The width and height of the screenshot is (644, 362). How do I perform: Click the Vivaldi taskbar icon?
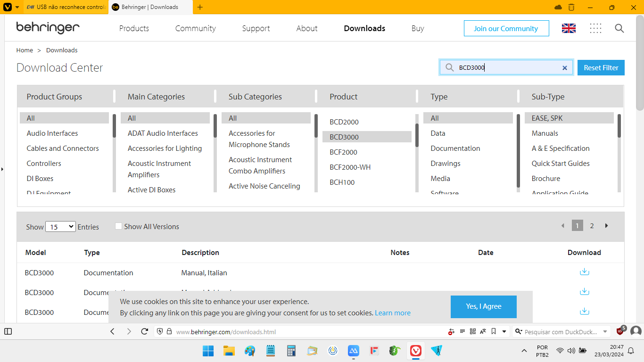416,351
